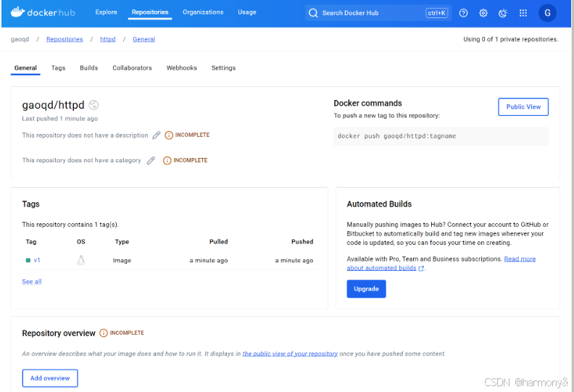Image resolution: width=574 pixels, height=392 pixels.
Task: Open the Organizations nav item
Action: pos(203,12)
